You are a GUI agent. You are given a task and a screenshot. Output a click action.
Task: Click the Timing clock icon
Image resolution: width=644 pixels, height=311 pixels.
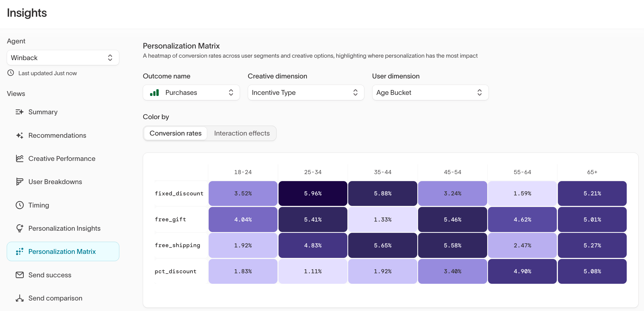coord(19,205)
